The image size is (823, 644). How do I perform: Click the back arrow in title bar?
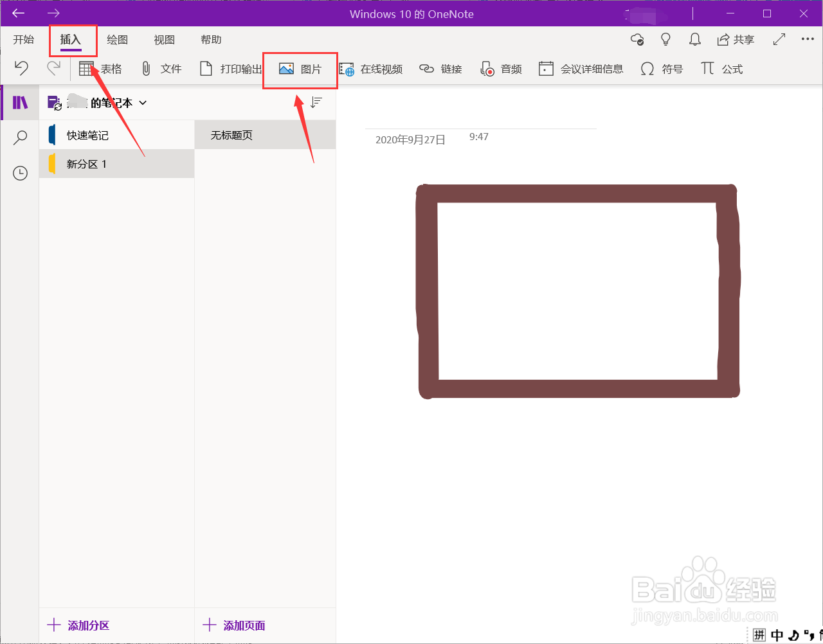[x=19, y=13]
